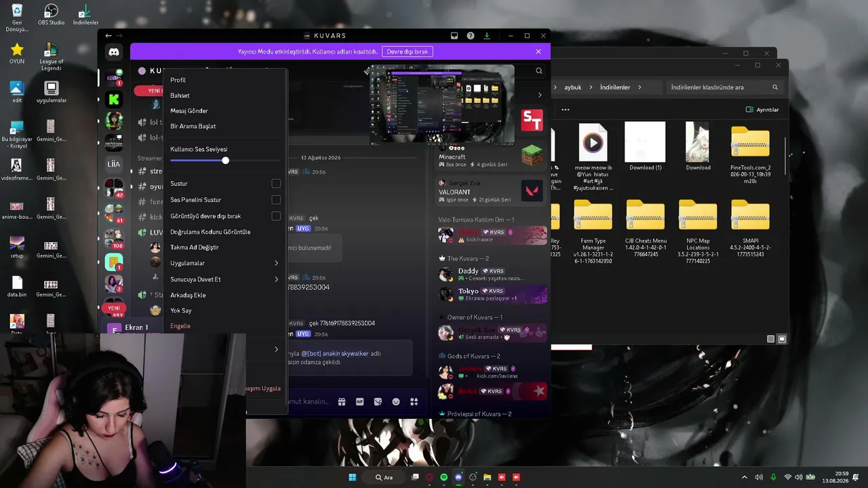Screen dimensions: 868x488
Task: Open Discord help question mark icon
Action: pos(471,36)
